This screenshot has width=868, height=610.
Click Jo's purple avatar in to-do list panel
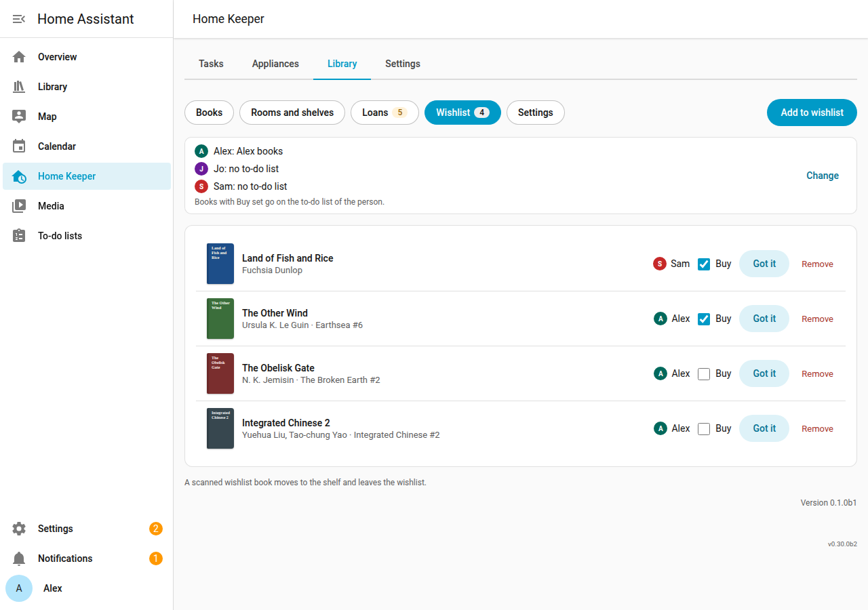tap(201, 169)
